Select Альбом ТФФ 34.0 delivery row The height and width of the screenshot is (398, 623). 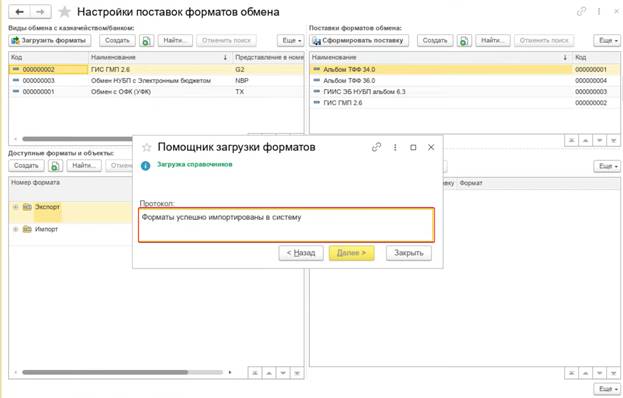coord(464,70)
